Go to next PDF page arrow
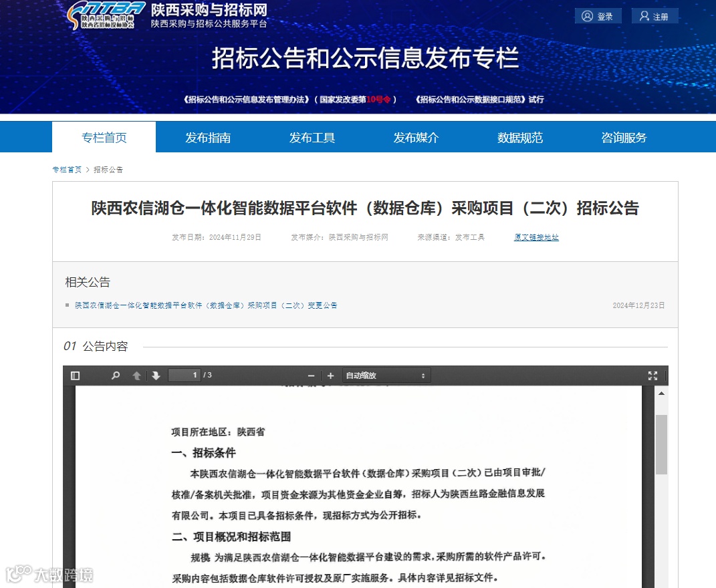716x588 pixels. (x=156, y=376)
